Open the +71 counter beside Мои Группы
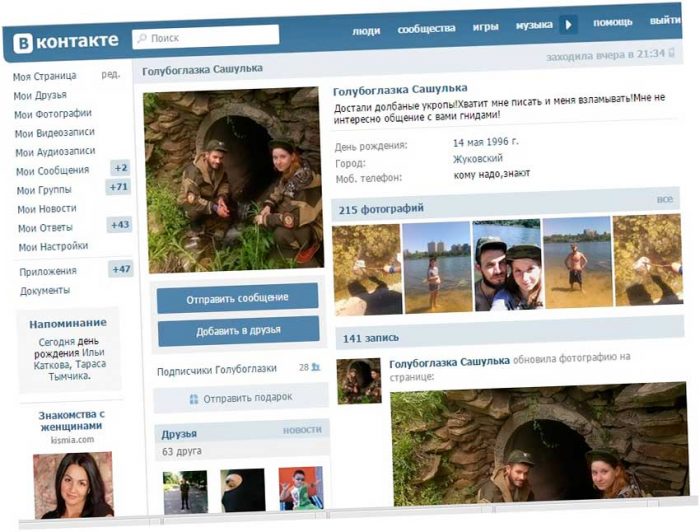 point(119,187)
